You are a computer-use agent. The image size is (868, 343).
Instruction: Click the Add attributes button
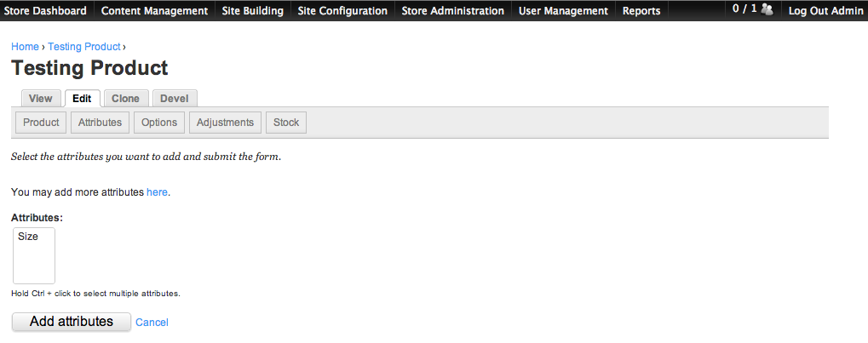click(x=72, y=322)
